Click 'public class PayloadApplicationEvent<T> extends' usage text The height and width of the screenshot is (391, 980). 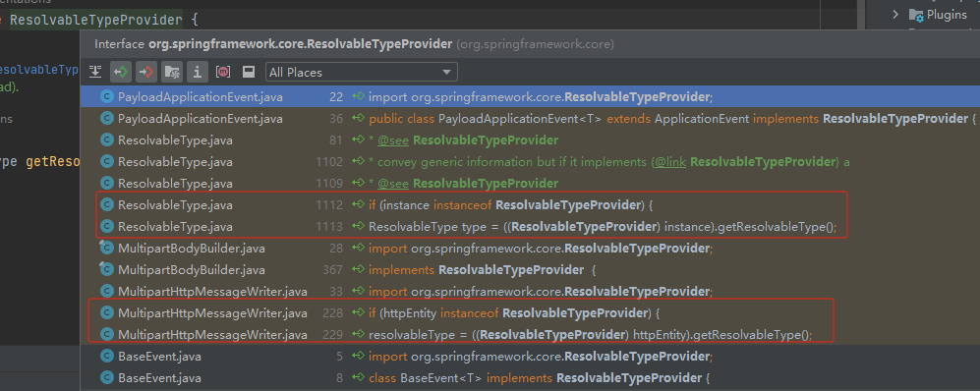[x=509, y=119]
